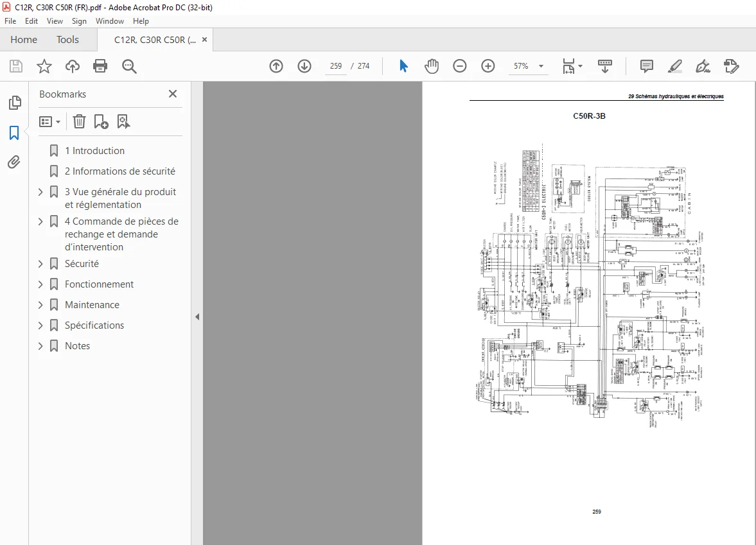This screenshot has width=756, height=545.
Task: Select the arrow selection tool
Action: tap(403, 66)
